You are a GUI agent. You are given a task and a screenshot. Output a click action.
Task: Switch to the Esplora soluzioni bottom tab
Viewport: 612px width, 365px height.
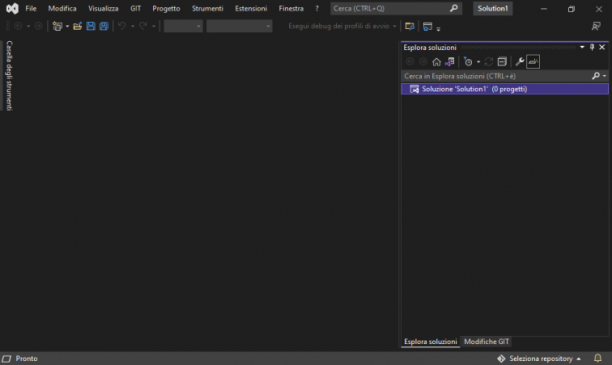431,342
